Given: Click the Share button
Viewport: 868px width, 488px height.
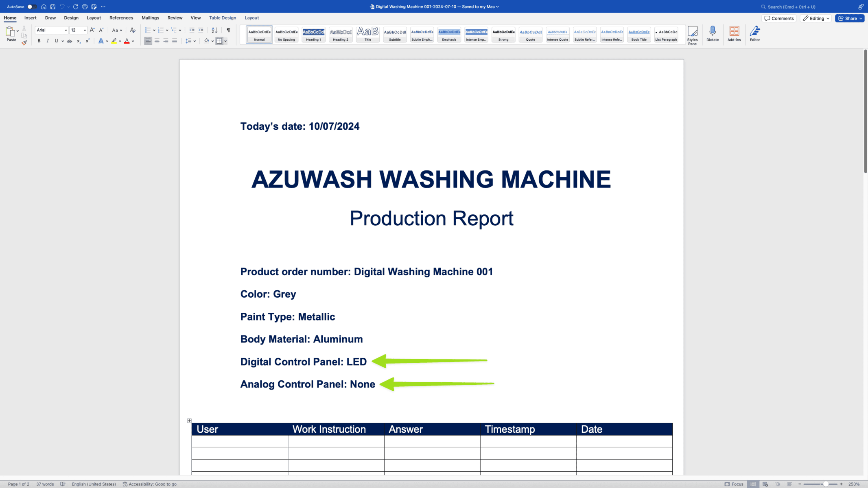Looking at the screenshot, I should [850, 18].
